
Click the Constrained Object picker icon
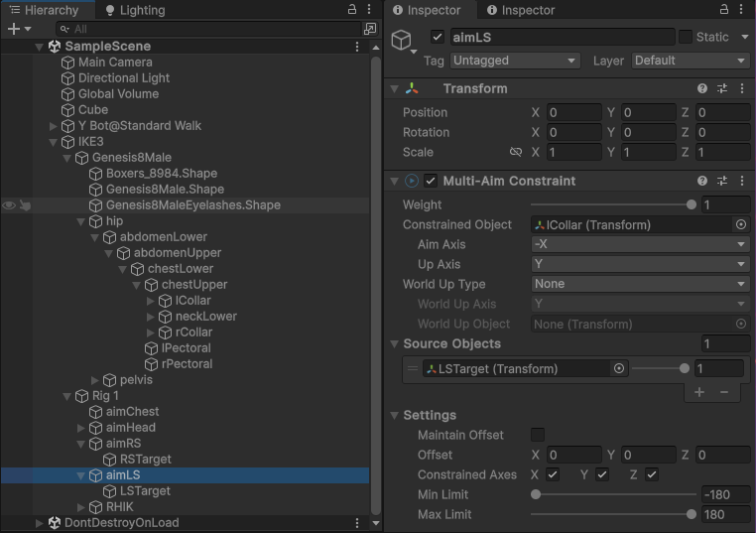click(x=740, y=225)
